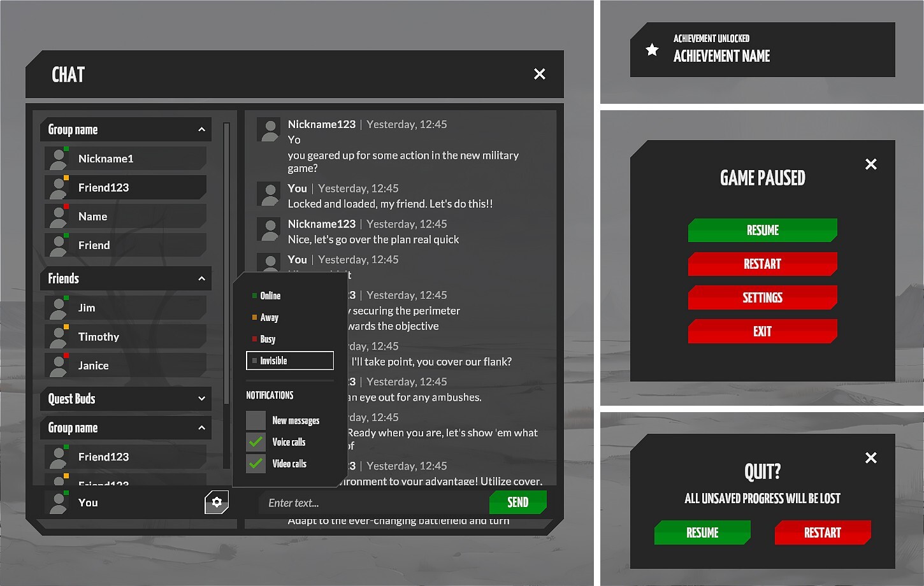Set status to Away
This screenshot has width=924, height=586.
coord(269,317)
